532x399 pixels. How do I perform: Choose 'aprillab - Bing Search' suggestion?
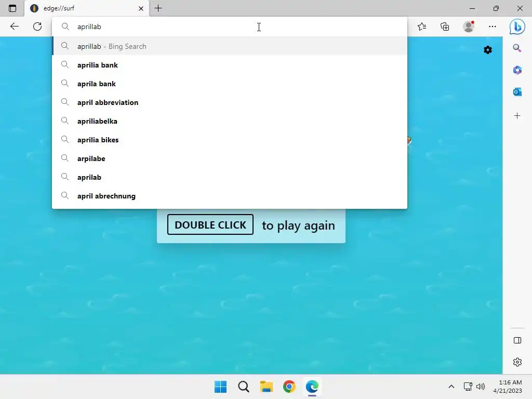(230, 46)
